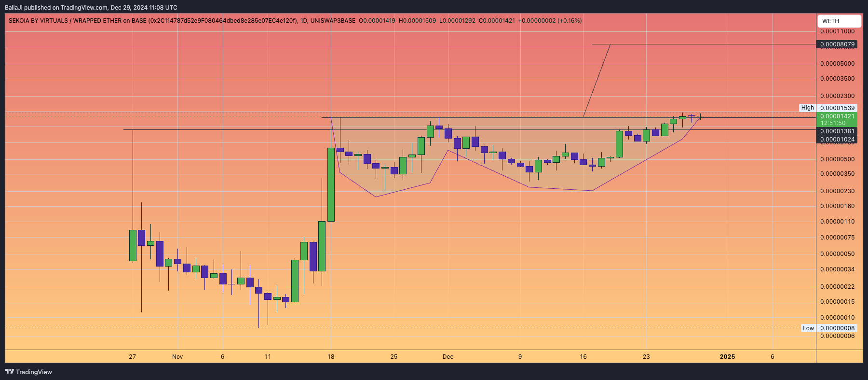This screenshot has width=868, height=380.
Task: Click the Low label tag
Action: pyautogui.click(x=808, y=328)
